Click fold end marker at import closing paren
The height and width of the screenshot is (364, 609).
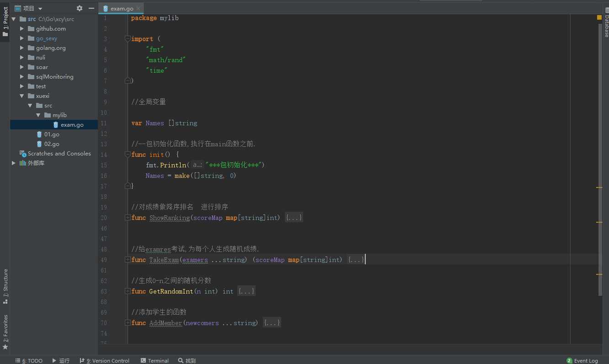pos(128,81)
